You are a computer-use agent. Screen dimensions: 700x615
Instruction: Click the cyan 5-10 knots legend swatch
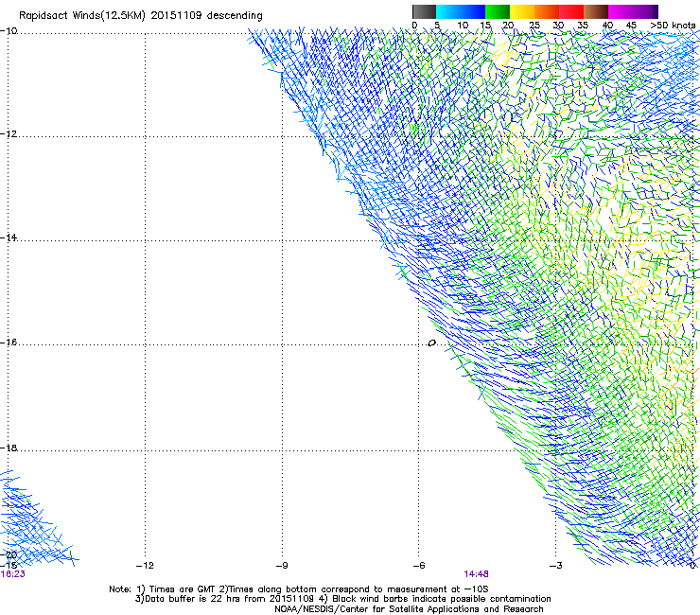(x=448, y=11)
